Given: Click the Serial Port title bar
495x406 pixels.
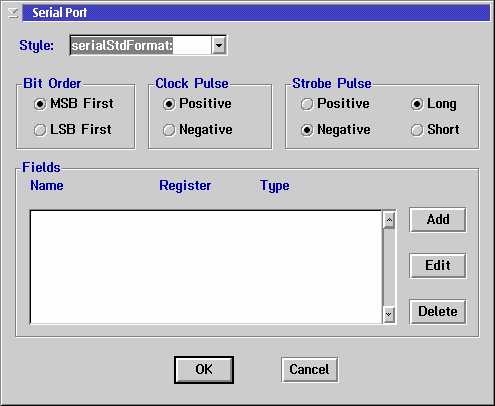Looking at the screenshot, I should [256, 13].
